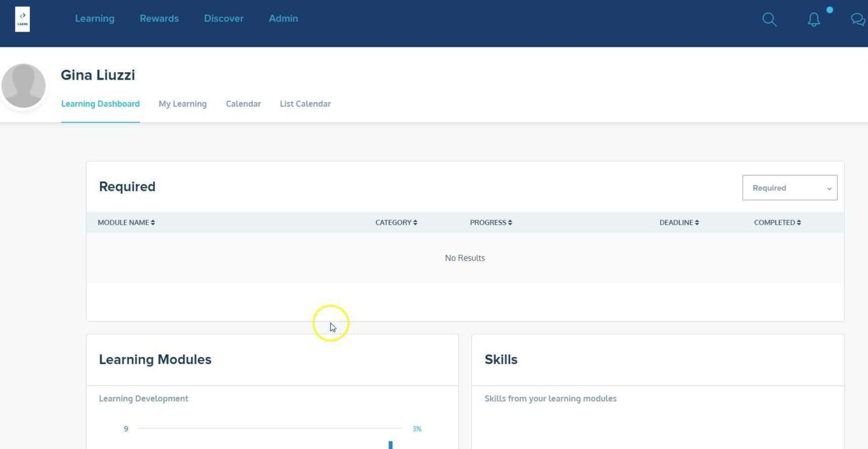This screenshot has width=868, height=449.
Task: Open messaging with the chat bubble icon
Action: coord(858,19)
